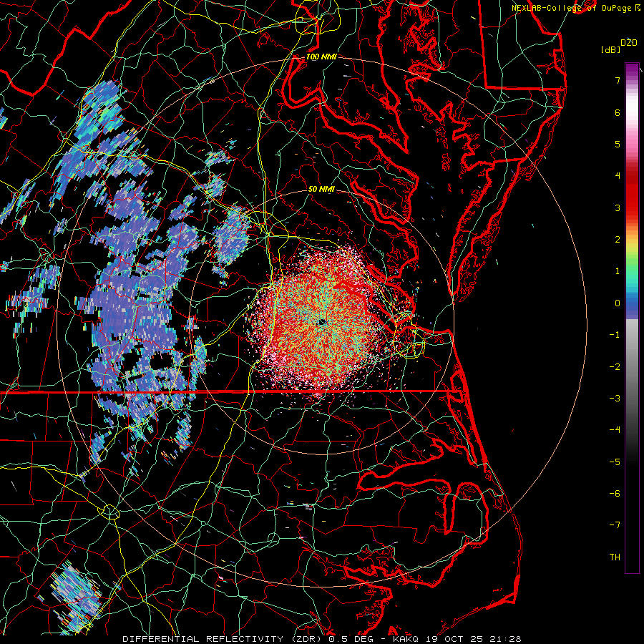Select the -1 dB scale value
The height and width of the screenshot is (644, 644).
point(615,335)
